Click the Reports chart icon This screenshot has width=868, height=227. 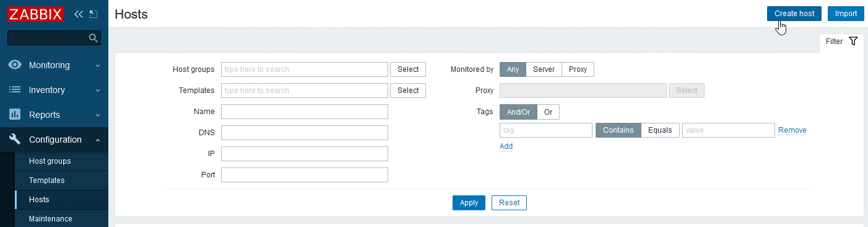click(x=15, y=115)
